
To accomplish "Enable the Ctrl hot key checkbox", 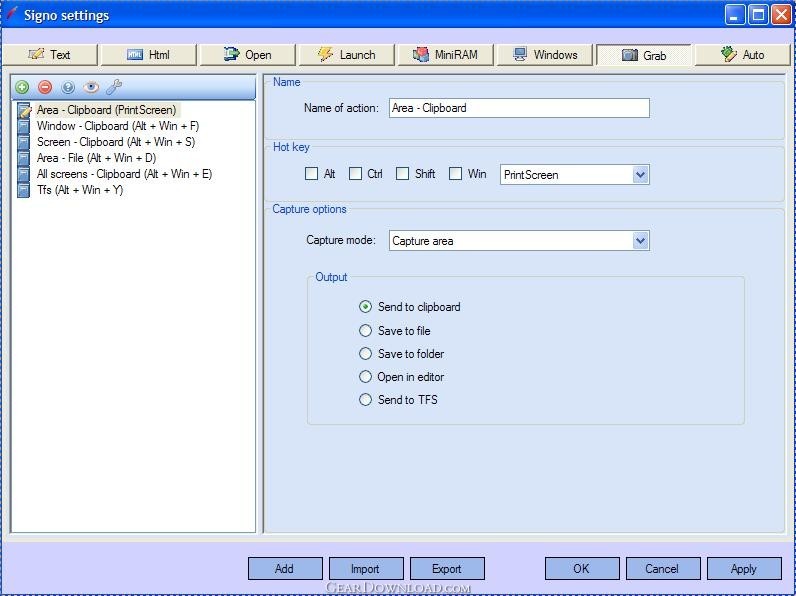I will [x=355, y=174].
